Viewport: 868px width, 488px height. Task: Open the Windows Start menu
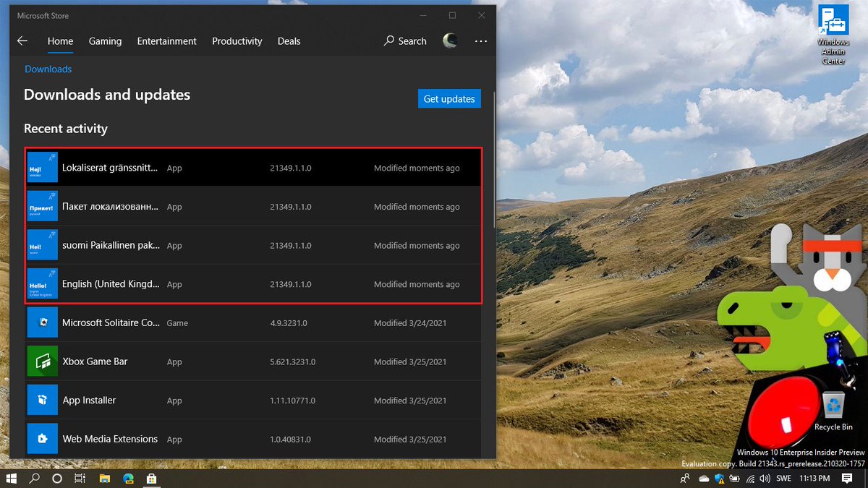(12, 479)
